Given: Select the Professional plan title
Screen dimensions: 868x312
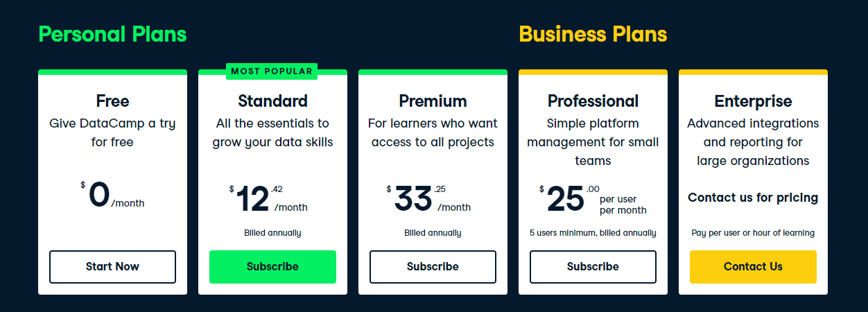Looking at the screenshot, I should [x=593, y=101].
